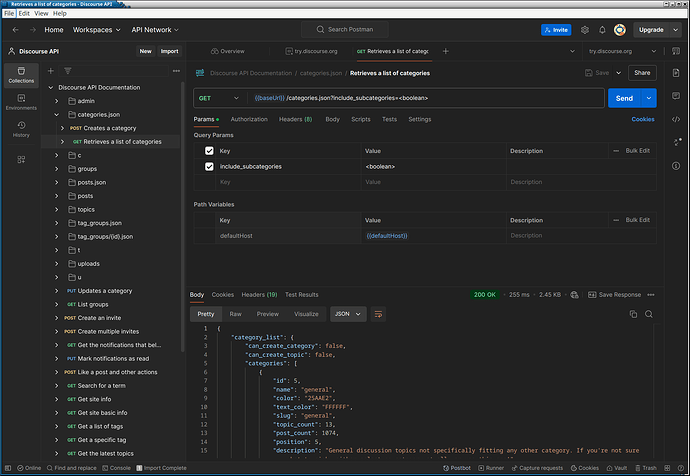Viewport: 690px width, 476px height.
Task: Open the Console in status bar
Action: 117,468
